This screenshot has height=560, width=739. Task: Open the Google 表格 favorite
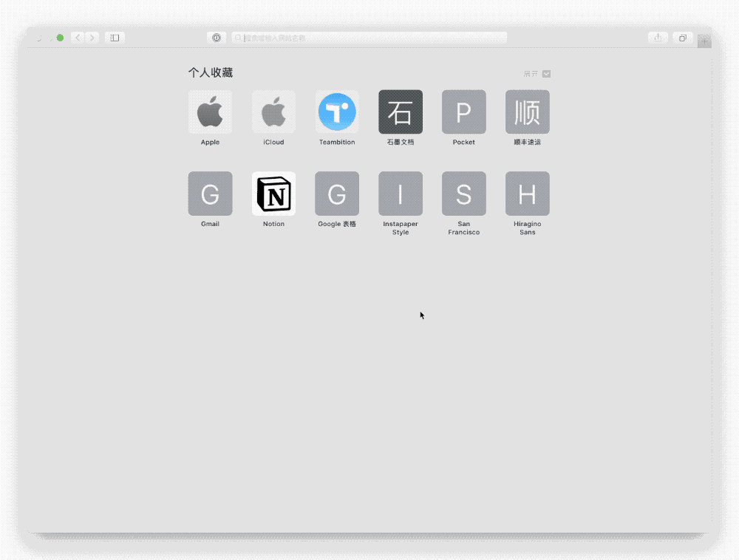click(x=337, y=194)
